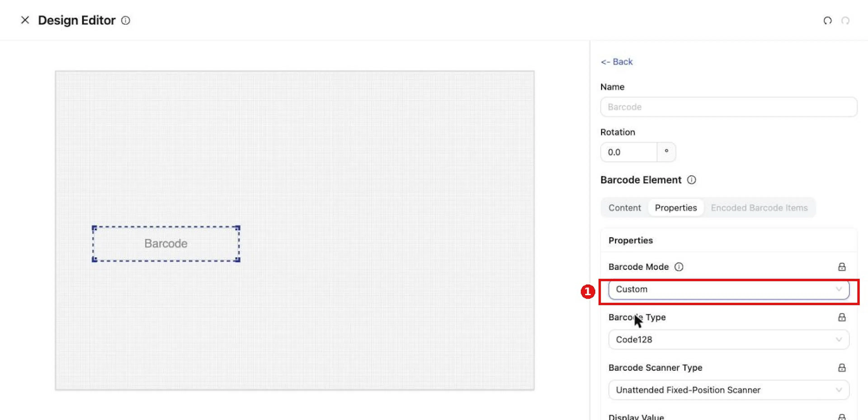Open the Barcode Mode Custom dropdown
Viewport: 868px width, 420px height.
pos(729,289)
